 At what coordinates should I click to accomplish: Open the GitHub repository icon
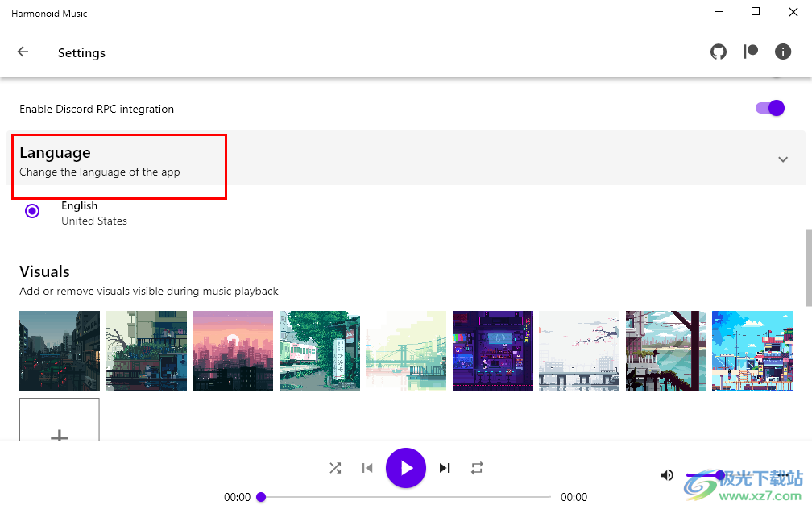click(x=719, y=52)
